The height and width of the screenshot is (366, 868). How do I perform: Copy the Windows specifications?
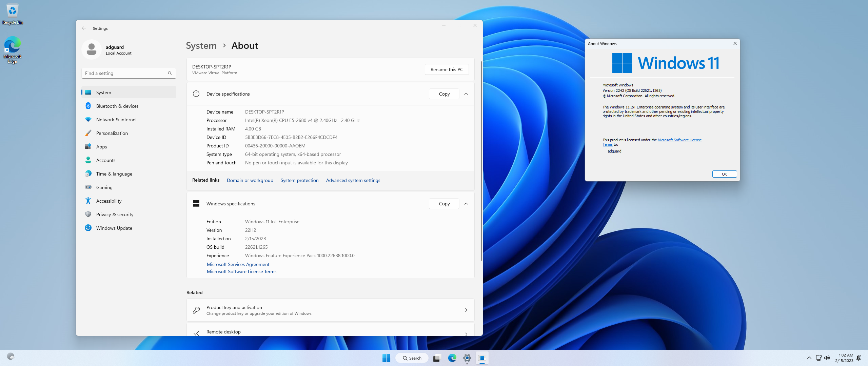coord(444,204)
